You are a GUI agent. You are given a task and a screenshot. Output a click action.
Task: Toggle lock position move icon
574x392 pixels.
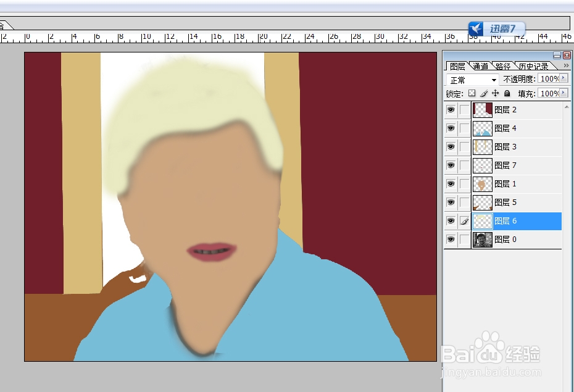[x=495, y=93]
